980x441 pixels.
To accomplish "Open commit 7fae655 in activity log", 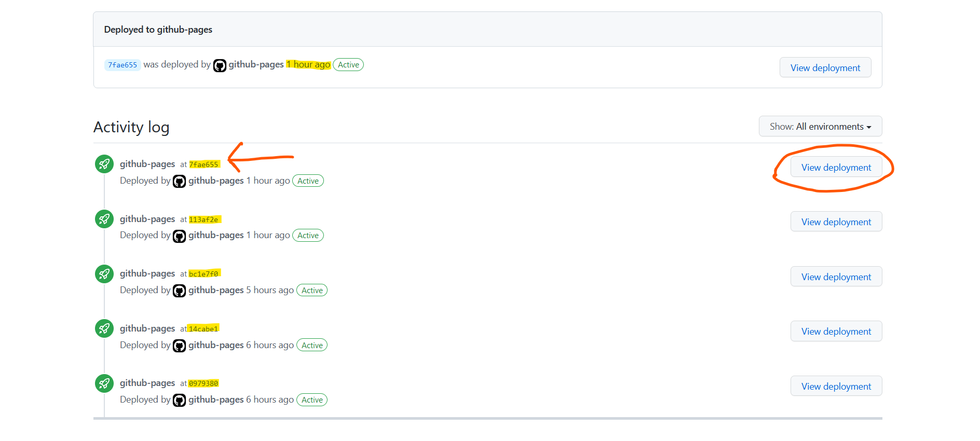I will [x=203, y=164].
